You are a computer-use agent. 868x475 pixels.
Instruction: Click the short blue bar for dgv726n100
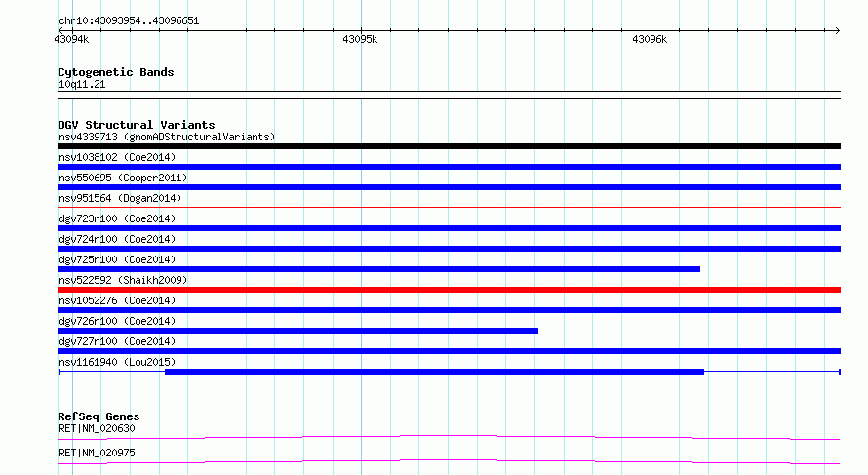297,331
